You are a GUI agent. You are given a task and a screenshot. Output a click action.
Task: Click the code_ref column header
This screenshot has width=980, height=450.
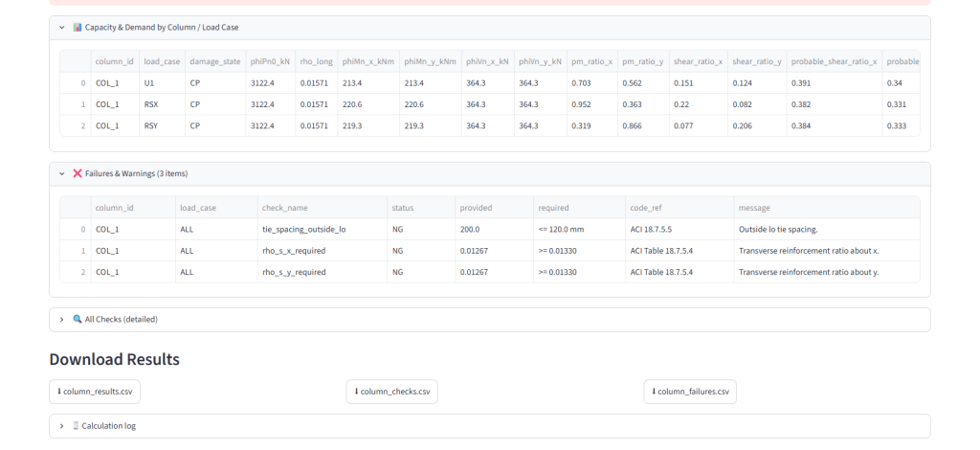pos(679,208)
